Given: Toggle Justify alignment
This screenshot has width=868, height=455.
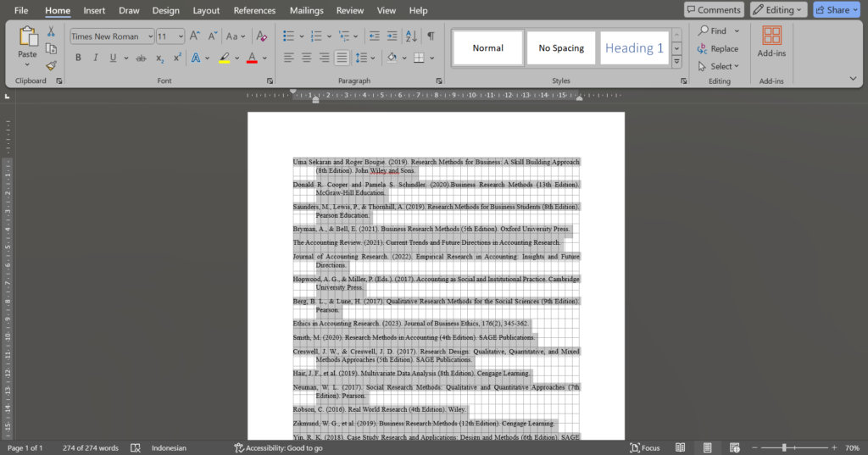Looking at the screenshot, I should pos(342,58).
